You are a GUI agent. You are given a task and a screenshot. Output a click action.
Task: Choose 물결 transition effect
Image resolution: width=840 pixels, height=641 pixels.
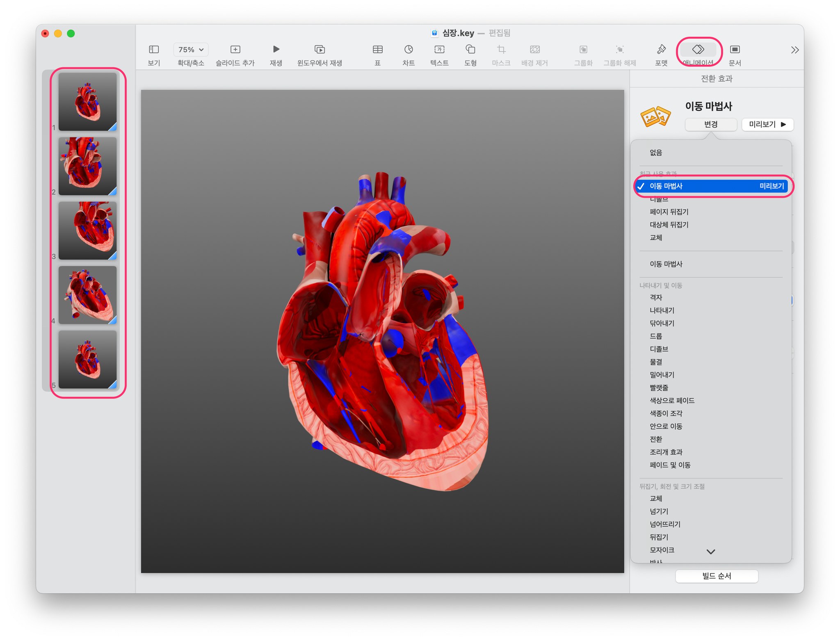[x=655, y=362]
